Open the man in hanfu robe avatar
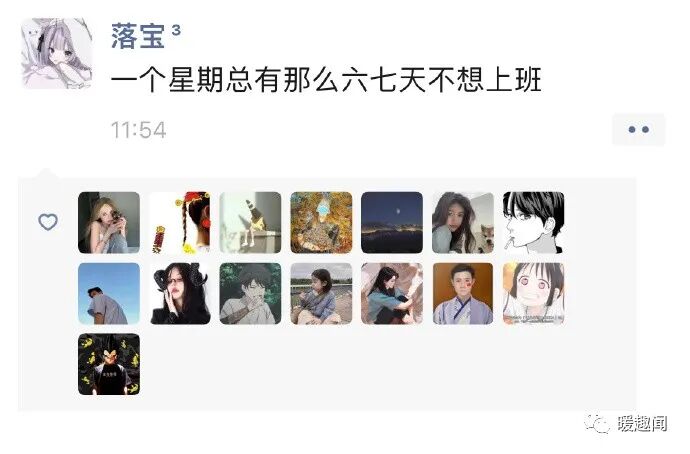Image resolution: width=690 pixels, height=454 pixels. (463, 293)
